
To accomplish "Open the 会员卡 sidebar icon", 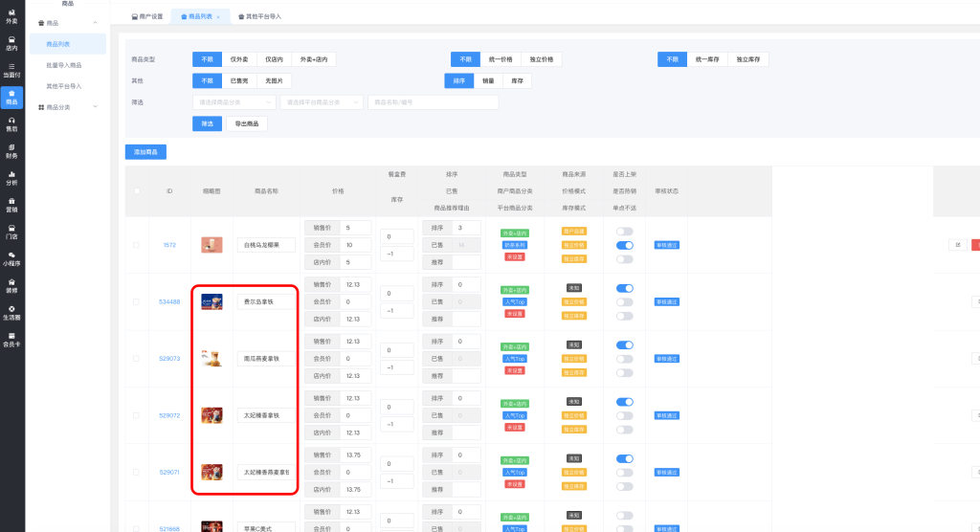I will click(x=11, y=339).
